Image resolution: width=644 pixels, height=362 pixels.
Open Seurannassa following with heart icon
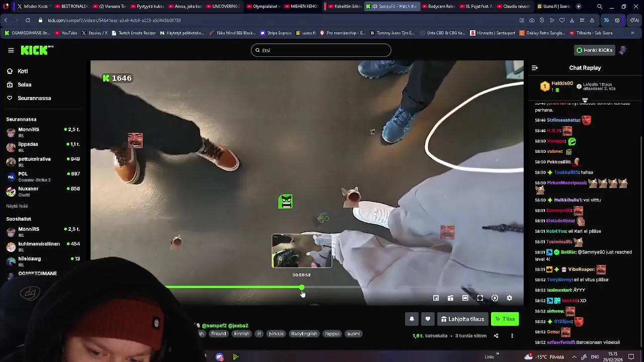click(x=29, y=98)
